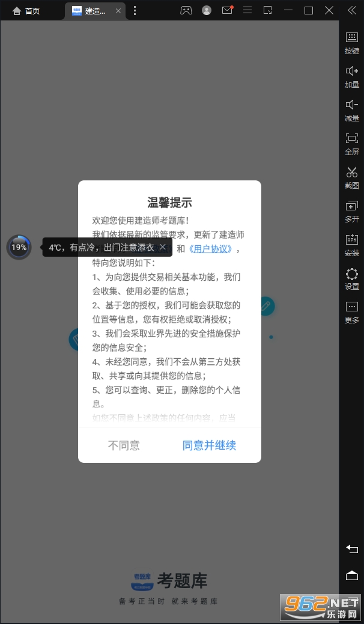Click the shrink window mode icon
Screen dimensions: 364x624
(268, 10)
